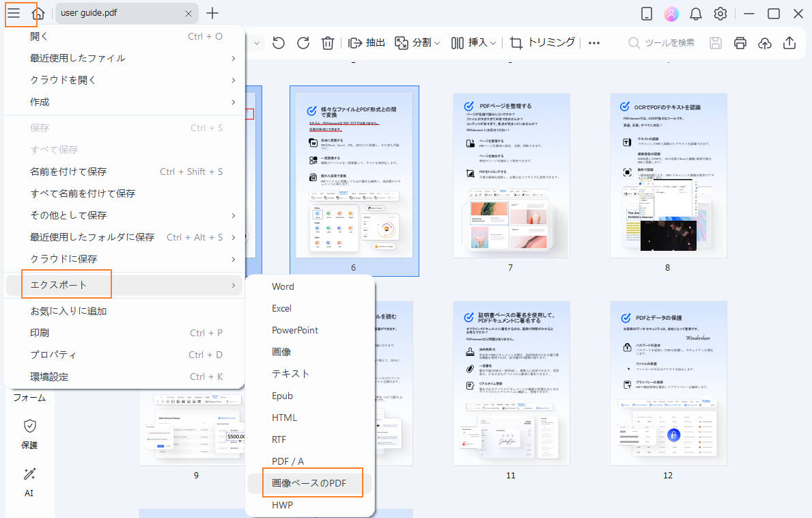
Task: Click the notification bell icon
Action: [696, 13]
